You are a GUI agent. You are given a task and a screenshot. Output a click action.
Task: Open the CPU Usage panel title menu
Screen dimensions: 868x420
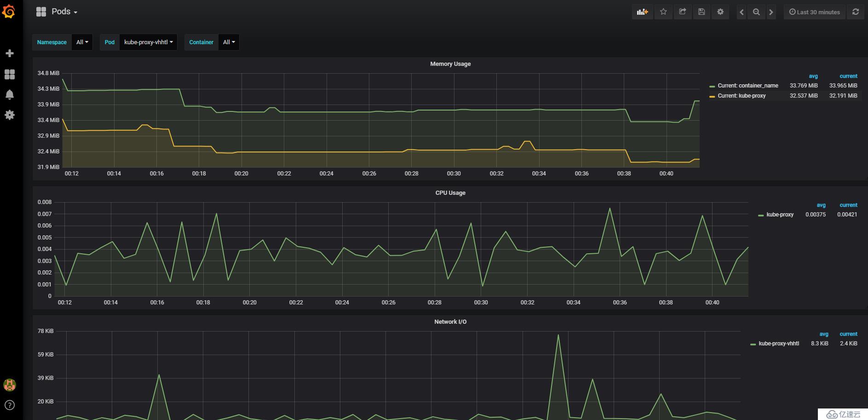point(450,193)
